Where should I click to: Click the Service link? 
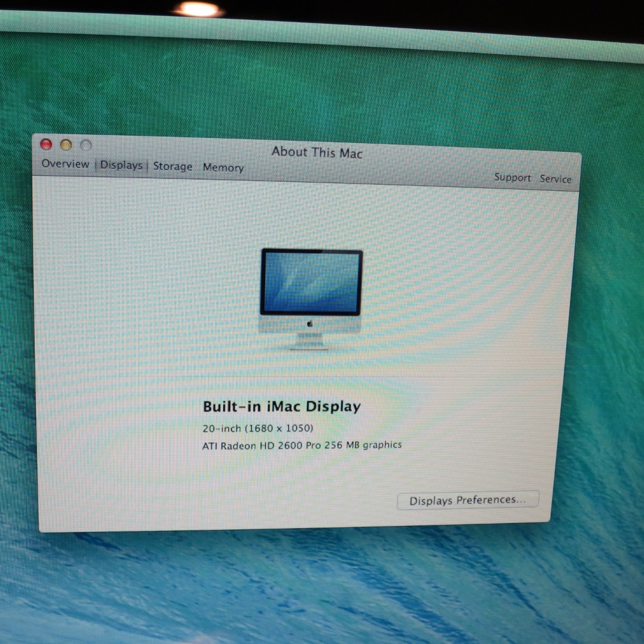tap(555, 179)
